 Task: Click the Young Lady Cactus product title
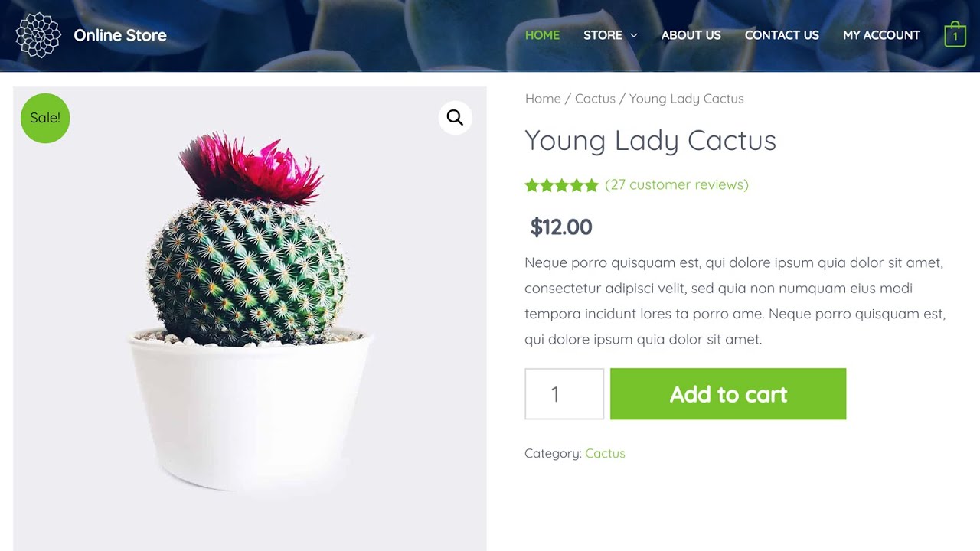(x=650, y=140)
